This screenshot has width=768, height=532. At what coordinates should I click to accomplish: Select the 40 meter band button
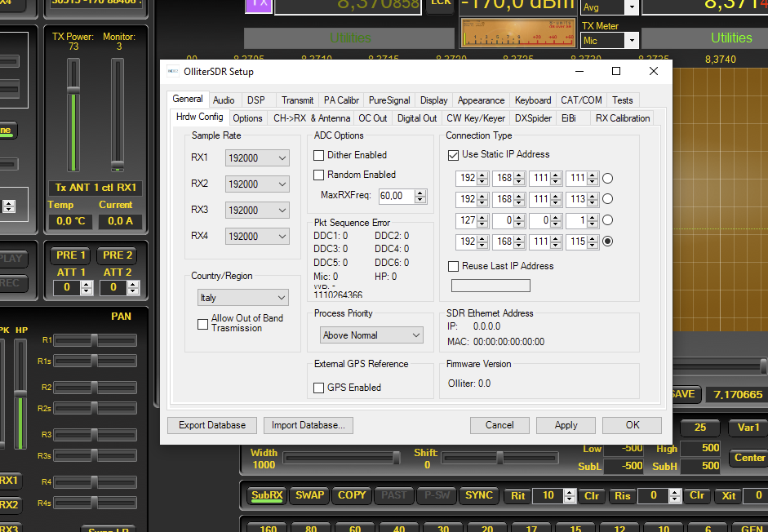397,528
